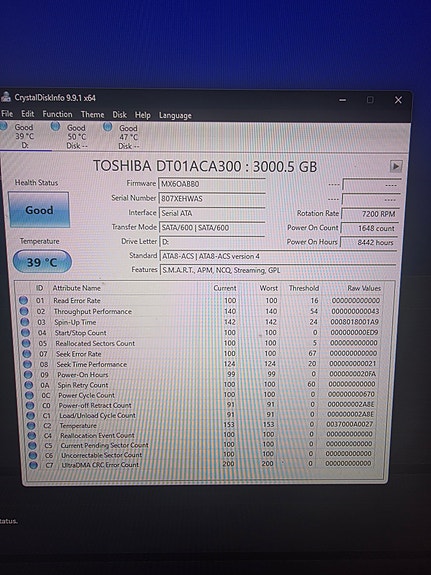Select the 47 °C disk status circle
431x575 pixels.
107,127
